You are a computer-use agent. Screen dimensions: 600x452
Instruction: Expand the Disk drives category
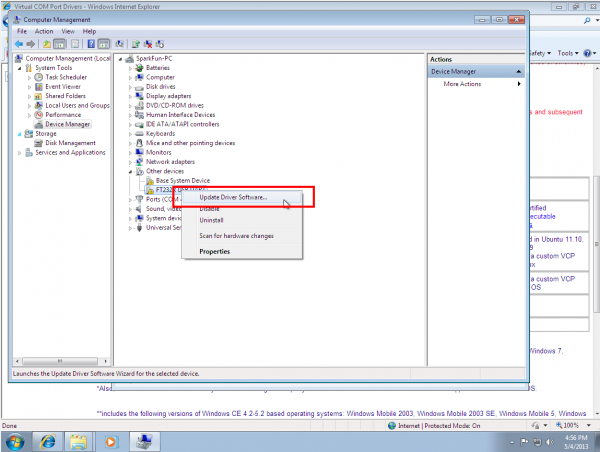(130, 87)
